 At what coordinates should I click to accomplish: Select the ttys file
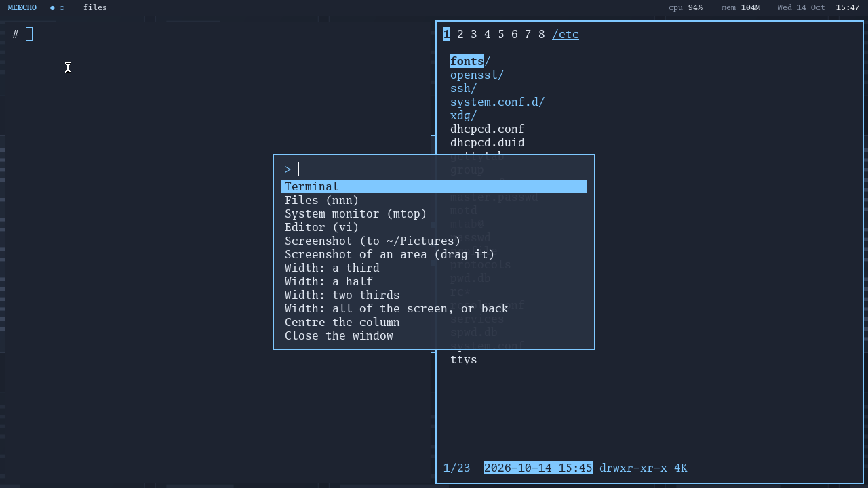[x=464, y=360]
